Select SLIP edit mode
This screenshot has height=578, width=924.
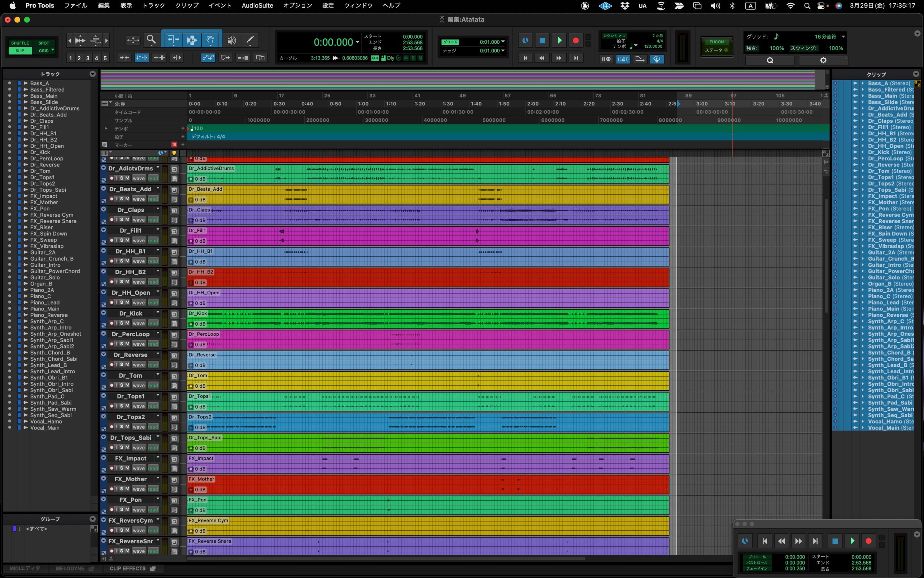(20, 51)
